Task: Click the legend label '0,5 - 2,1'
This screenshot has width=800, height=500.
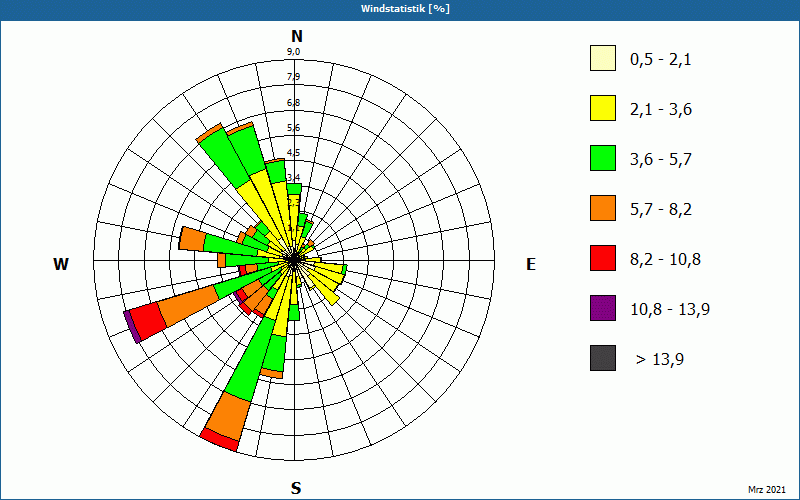Action: (661, 60)
